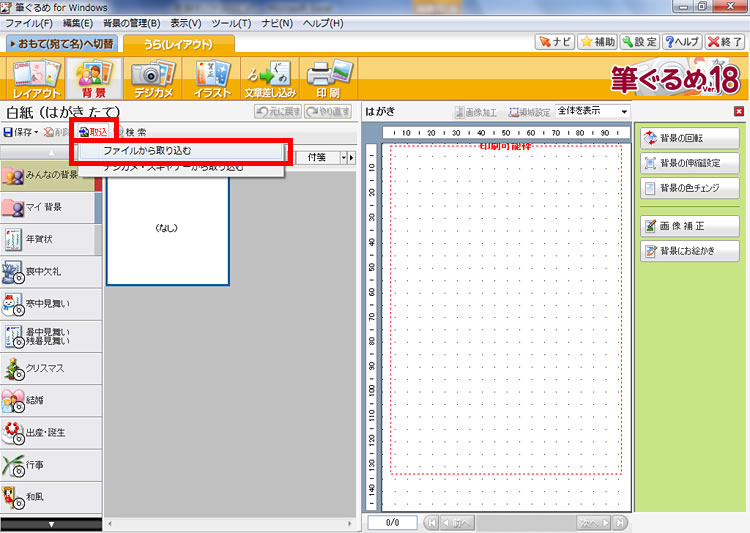Open the デジカメ toolbar icon
The image size is (750, 533).
click(x=153, y=78)
